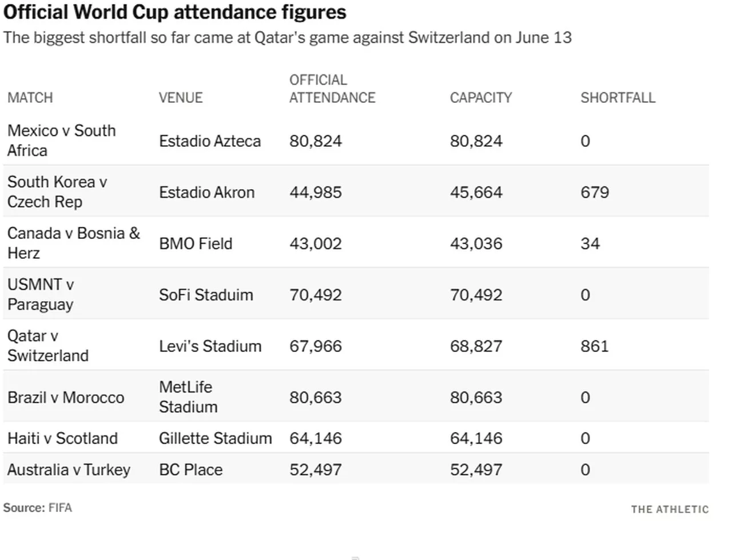Click the CAPACITY column header
Viewport: 732px width, 560px height.
point(481,98)
